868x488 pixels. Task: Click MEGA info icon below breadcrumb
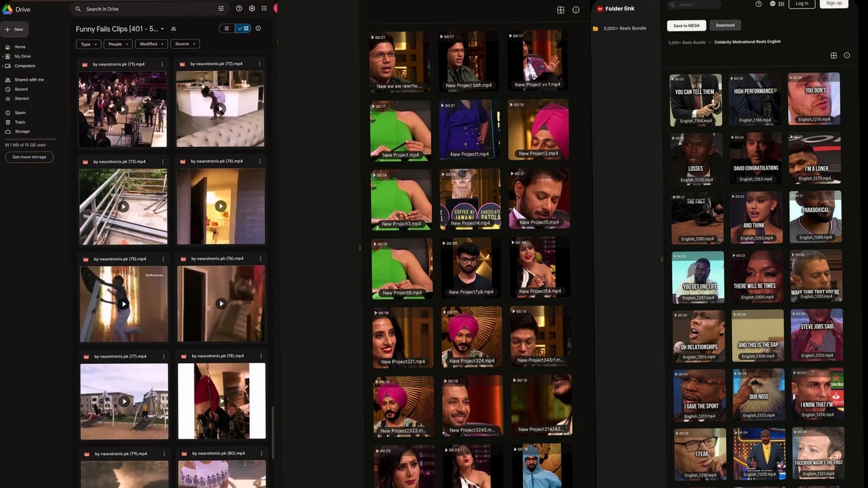847,55
